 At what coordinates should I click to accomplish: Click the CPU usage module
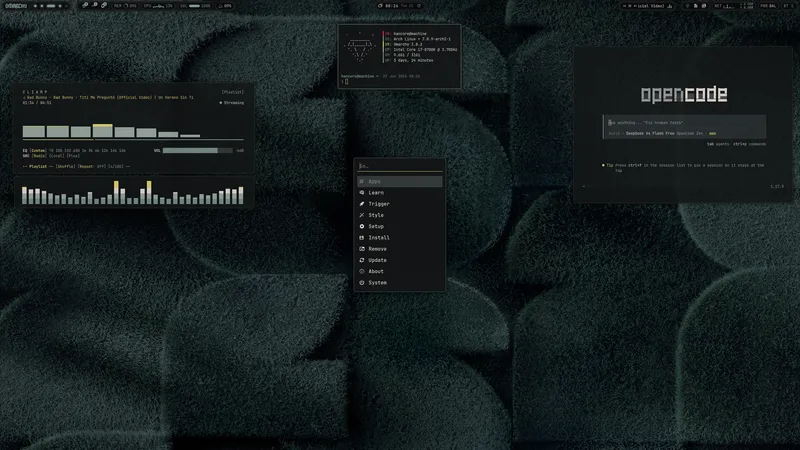click(158, 6)
